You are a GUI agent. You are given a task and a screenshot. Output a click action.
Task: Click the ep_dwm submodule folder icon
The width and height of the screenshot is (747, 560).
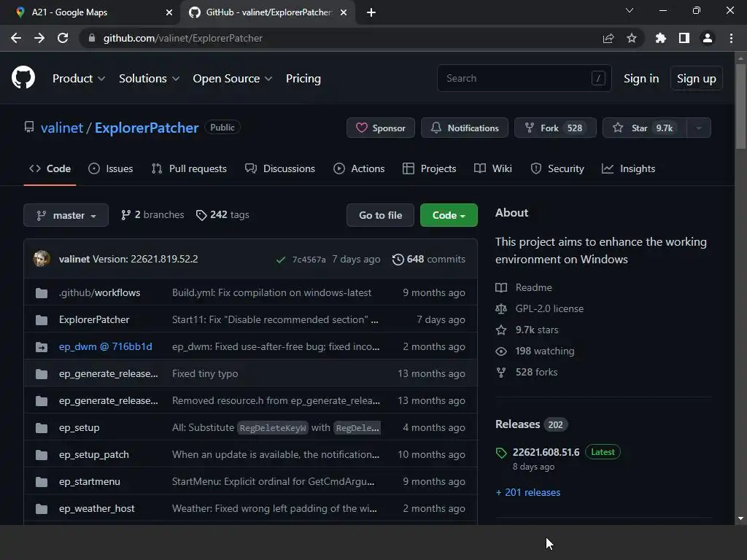point(42,346)
